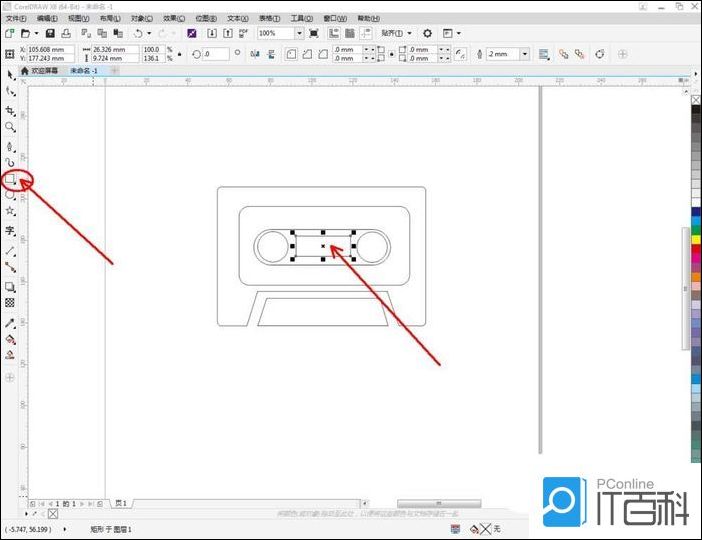Select the Crop tool
Viewport: 702px width, 540px height.
click(x=11, y=110)
